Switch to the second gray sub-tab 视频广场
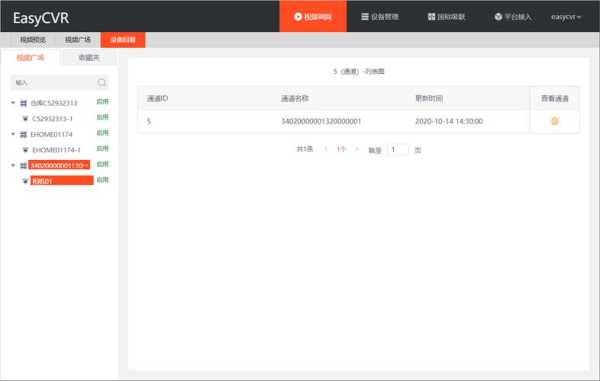This screenshot has width=600, height=381. click(x=78, y=39)
